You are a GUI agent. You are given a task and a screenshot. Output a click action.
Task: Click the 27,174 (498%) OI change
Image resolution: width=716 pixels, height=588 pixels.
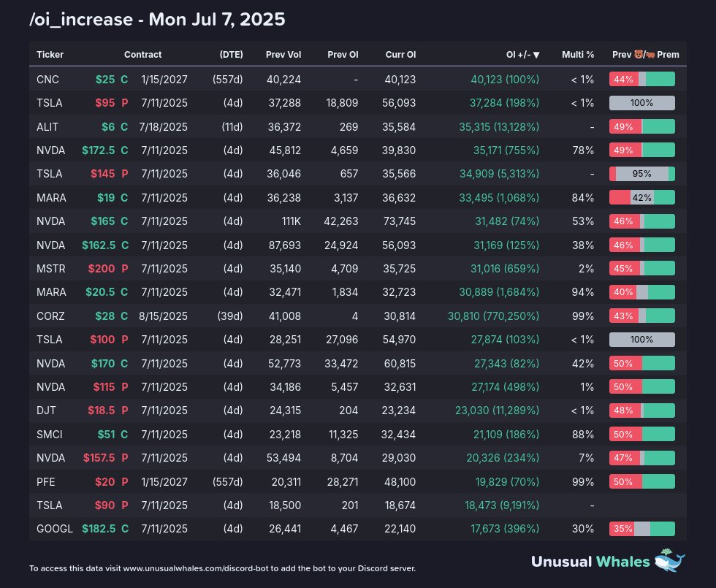point(505,387)
